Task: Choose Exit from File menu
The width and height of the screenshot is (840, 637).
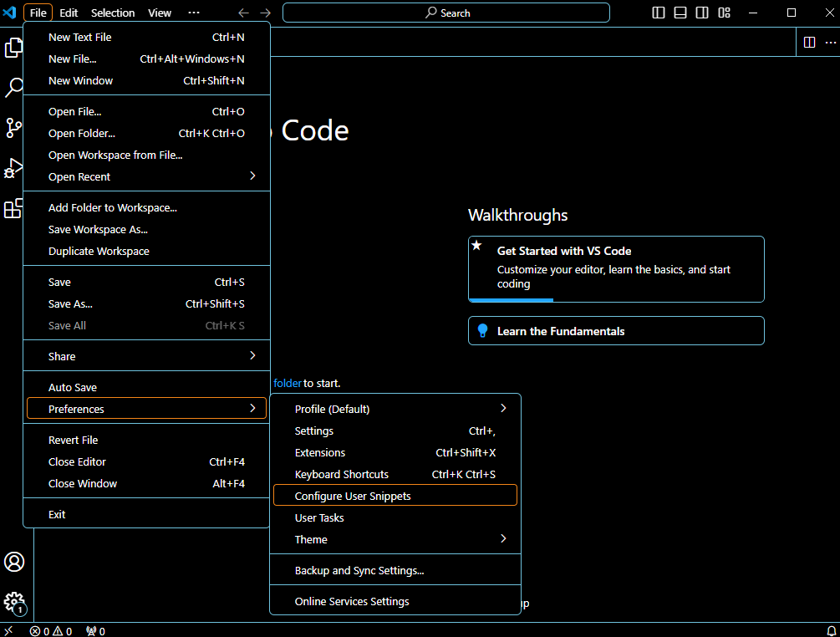Action: point(146,514)
